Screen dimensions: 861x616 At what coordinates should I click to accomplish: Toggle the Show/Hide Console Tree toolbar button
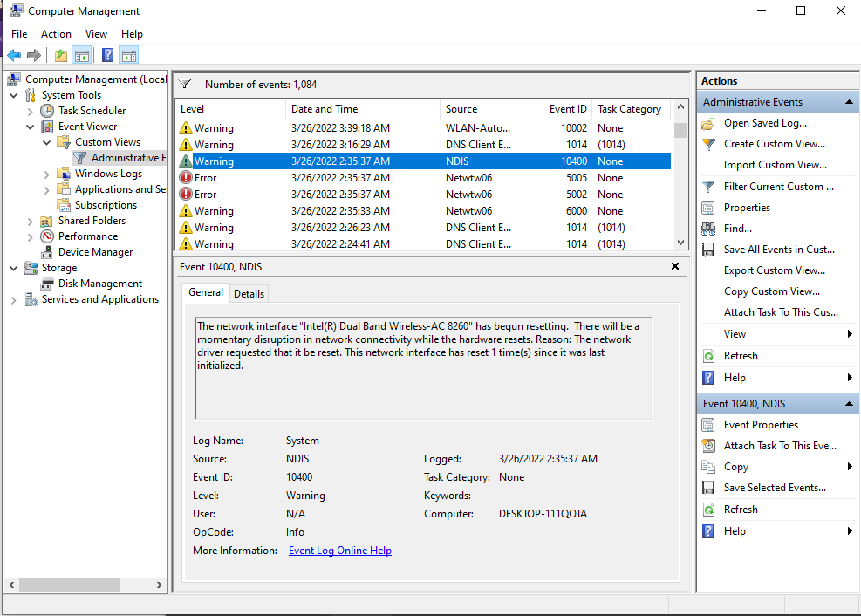pos(81,54)
